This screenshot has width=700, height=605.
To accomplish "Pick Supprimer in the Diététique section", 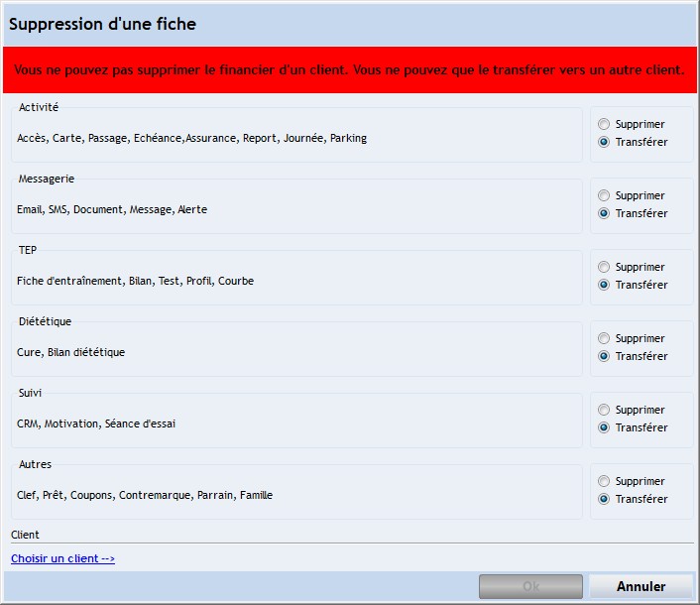I will pos(604,339).
